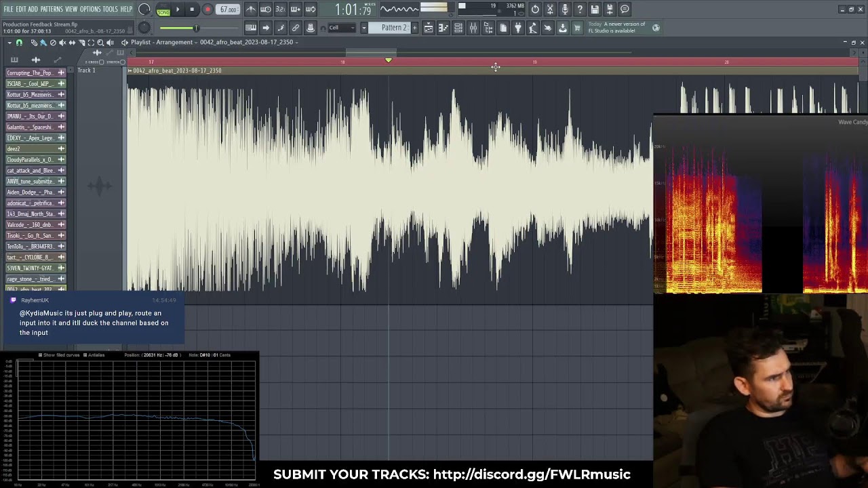Open the OPTIONS menu
The image size is (868, 488).
click(x=90, y=9)
